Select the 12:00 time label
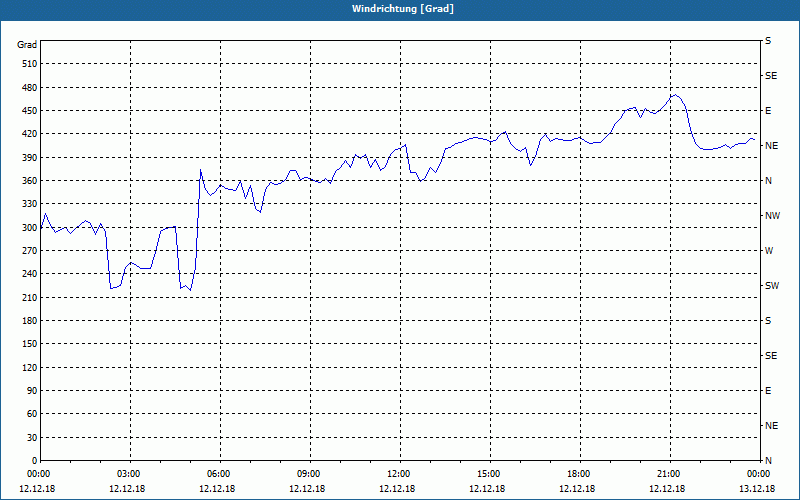Image resolution: width=800 pixels, height=500 pixels. pyautogui.click(x=398, y=474)
